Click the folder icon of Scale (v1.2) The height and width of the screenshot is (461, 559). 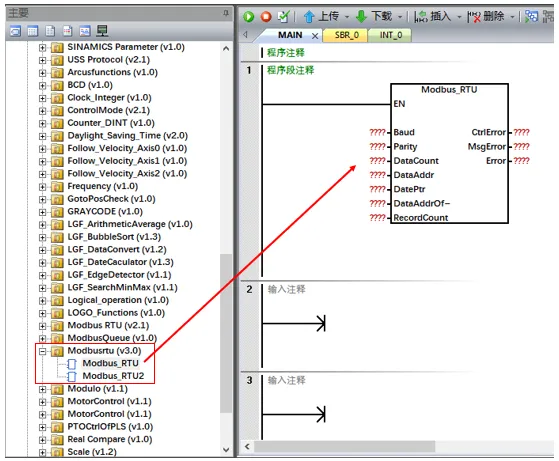[57, 452]
